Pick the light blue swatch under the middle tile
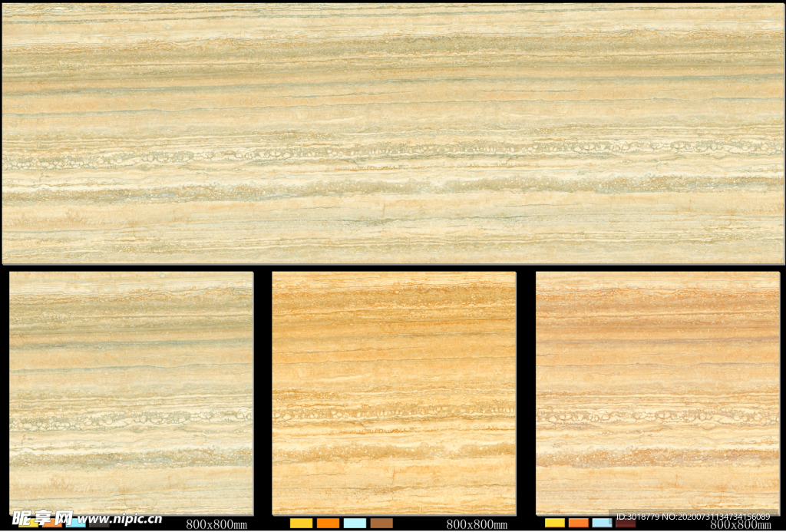786x532 pixels. coord(355,523)
